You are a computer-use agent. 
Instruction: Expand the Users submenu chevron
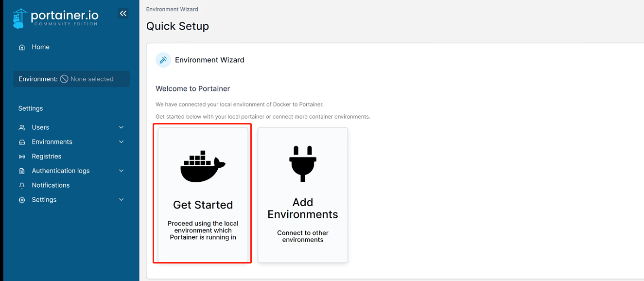122,127
